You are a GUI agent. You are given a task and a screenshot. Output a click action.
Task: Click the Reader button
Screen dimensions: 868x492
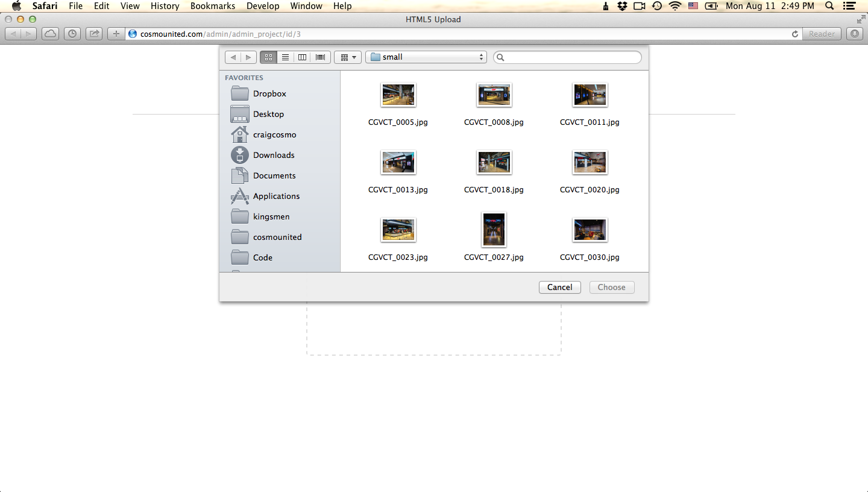pyautogui.click(x=822, y=34)
